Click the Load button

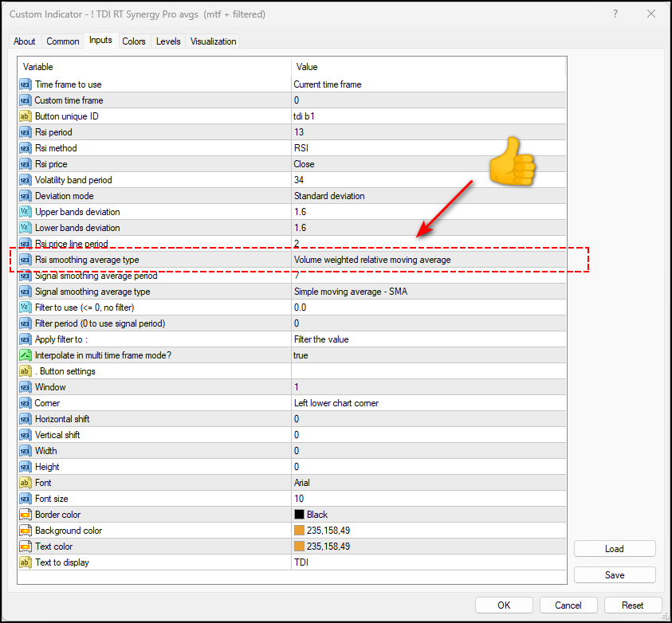(615, 549)
